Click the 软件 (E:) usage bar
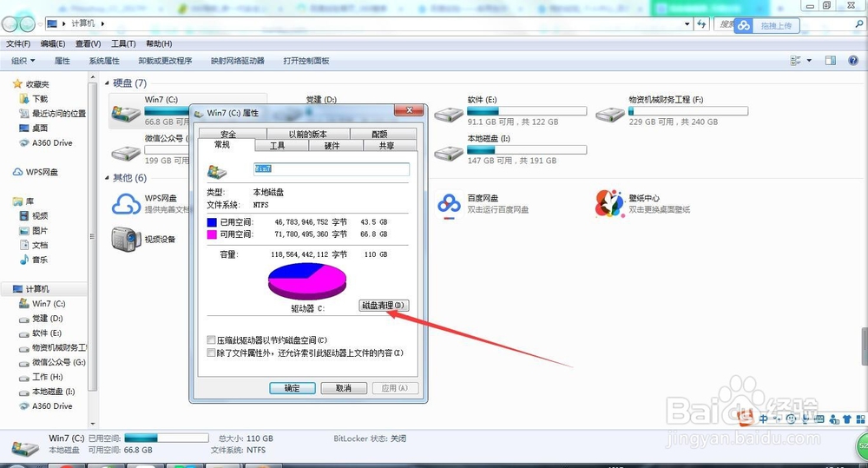This screenshot has height=468, width=868. 527,111
